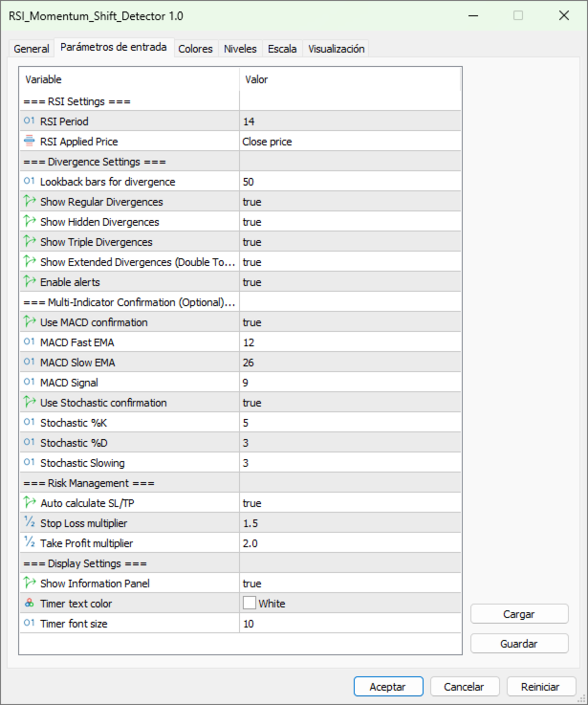Click the boolean arrow icon beside Enable alerts
This screenshot has width=588, height=705.
[30, 281]
